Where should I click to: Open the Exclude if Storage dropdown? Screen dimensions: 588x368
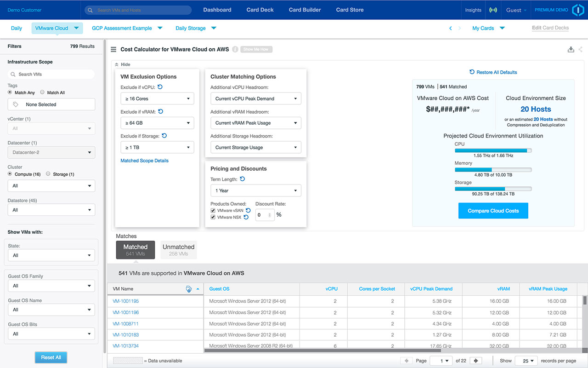tap(157, 147)
